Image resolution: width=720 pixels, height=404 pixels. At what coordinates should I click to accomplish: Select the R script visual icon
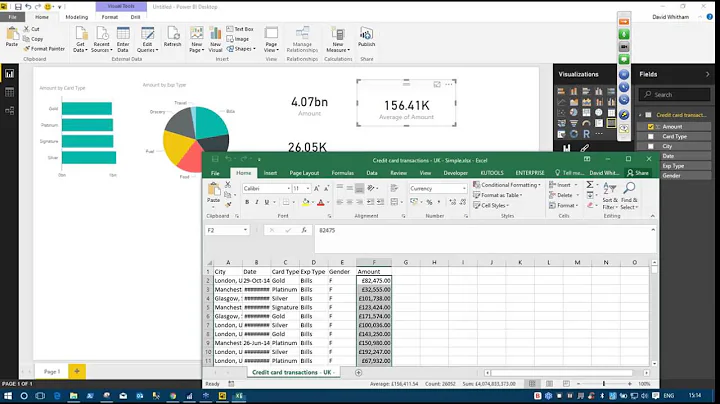coord(586,134)
